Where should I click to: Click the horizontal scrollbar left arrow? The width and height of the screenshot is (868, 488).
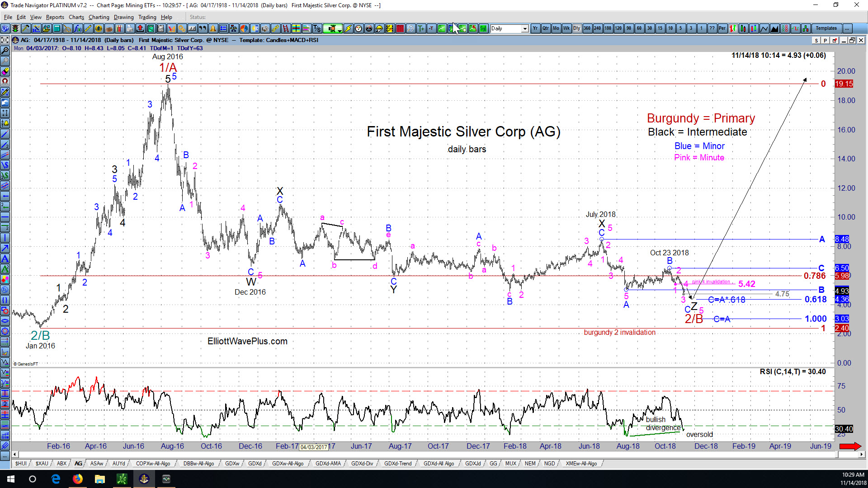point(15,455)
